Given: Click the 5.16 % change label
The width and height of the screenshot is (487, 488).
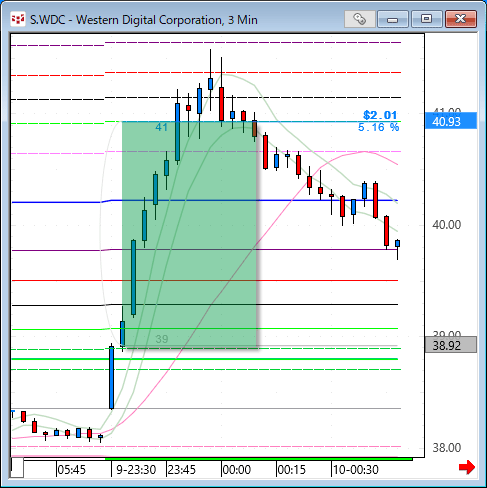Looking at the screenshot, I should coord(378,127).
